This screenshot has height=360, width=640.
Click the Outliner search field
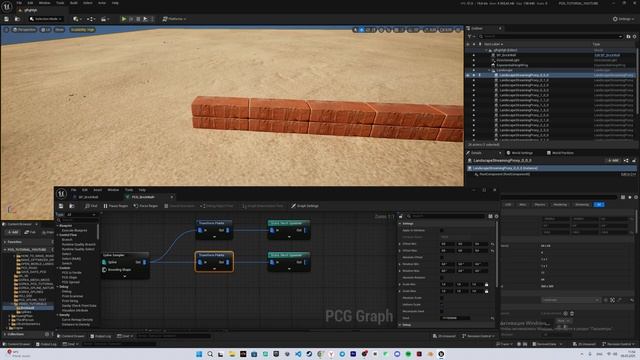(551, 36)
